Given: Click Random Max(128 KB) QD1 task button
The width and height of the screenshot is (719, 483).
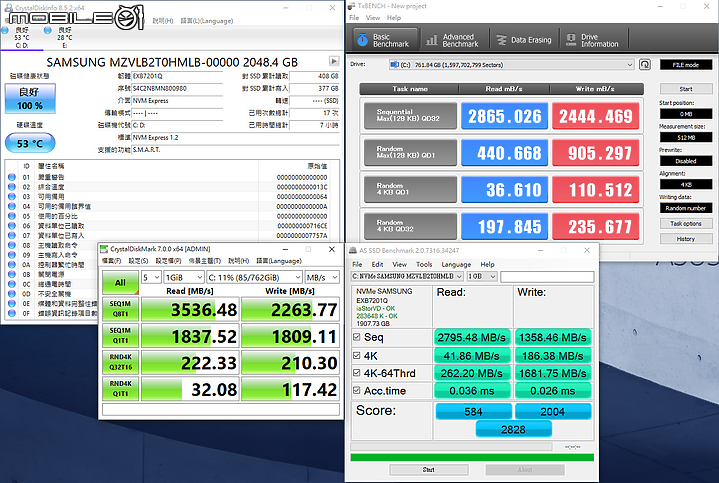Looking at the screenshot, I should pos(410,152).
